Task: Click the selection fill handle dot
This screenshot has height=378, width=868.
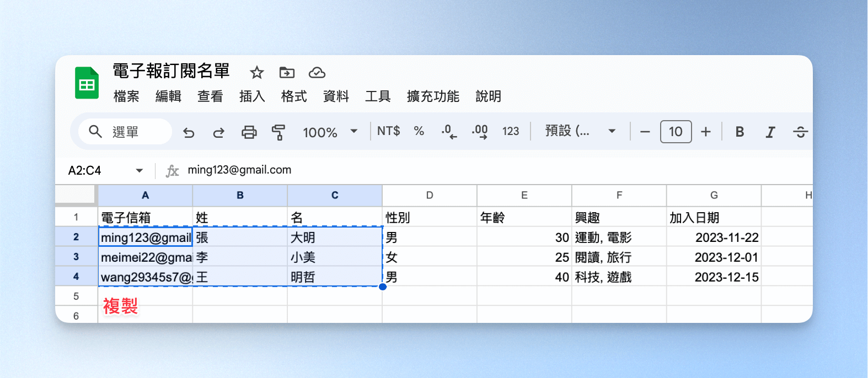Action: (383, 287)
